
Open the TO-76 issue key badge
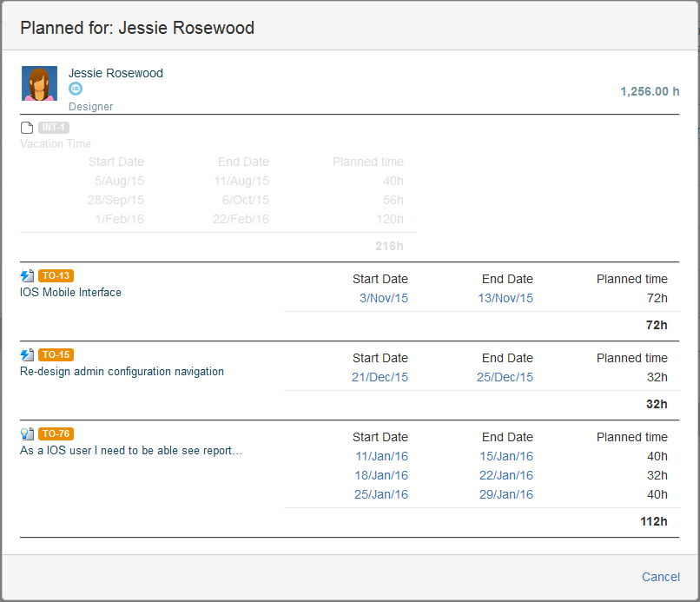tap(56, 434)
